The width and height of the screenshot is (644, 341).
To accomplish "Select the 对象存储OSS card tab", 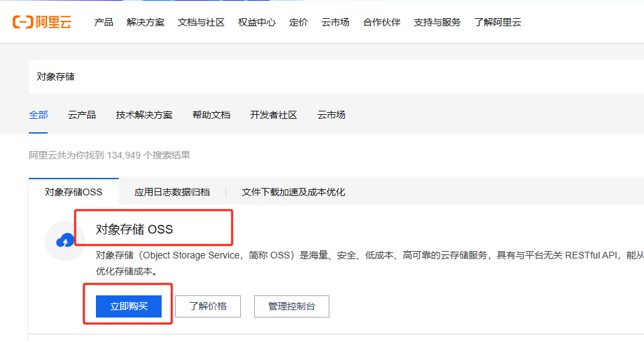I will click(74, 192).
